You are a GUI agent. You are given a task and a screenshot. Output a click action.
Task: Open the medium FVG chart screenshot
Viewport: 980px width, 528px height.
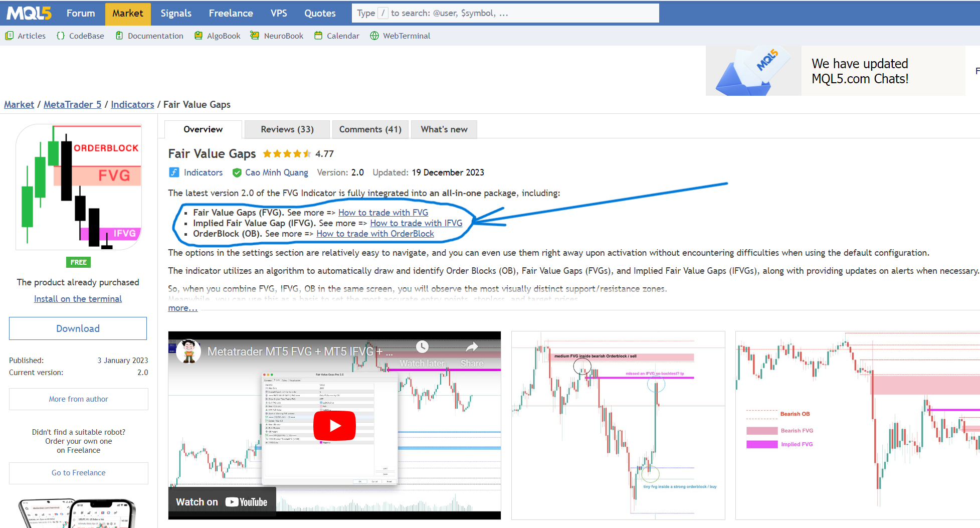click(x=618, y=425)
